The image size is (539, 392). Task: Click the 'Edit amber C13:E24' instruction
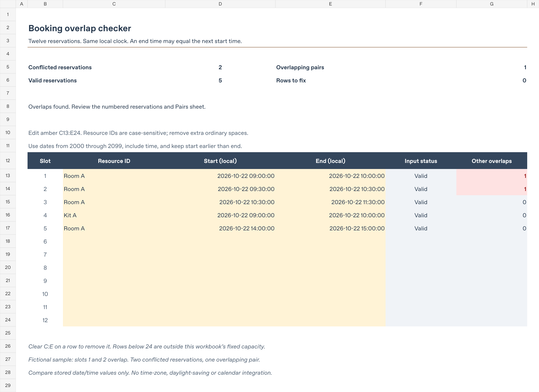pos(138,133)
